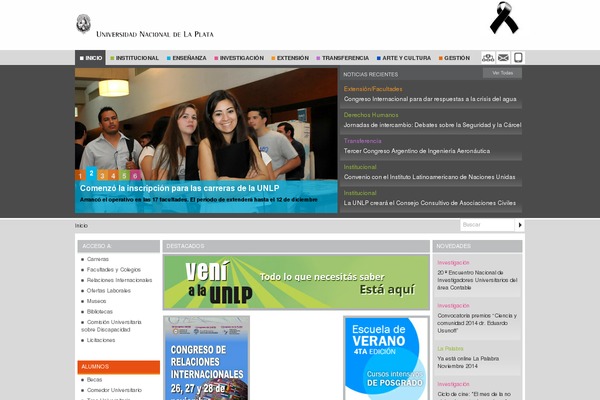The image size is (600, 400).
Task: Open the Gestión menu
Action: coord(454,58)
